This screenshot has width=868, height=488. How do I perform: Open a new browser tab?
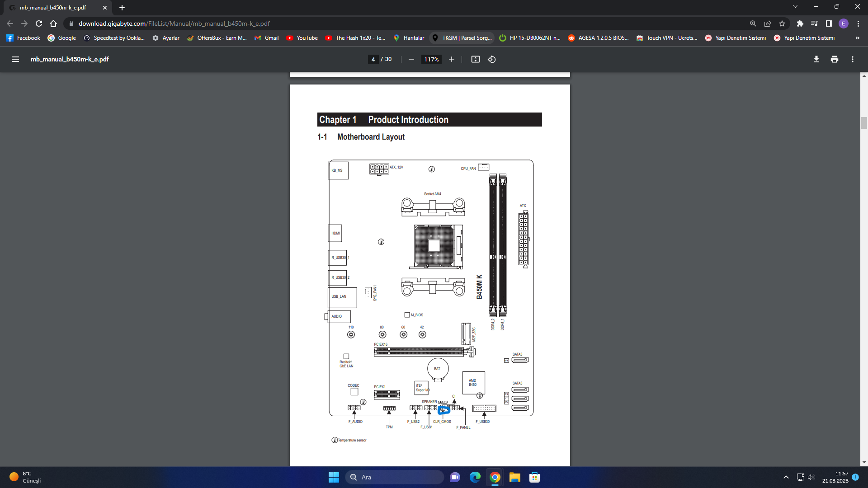122,8
